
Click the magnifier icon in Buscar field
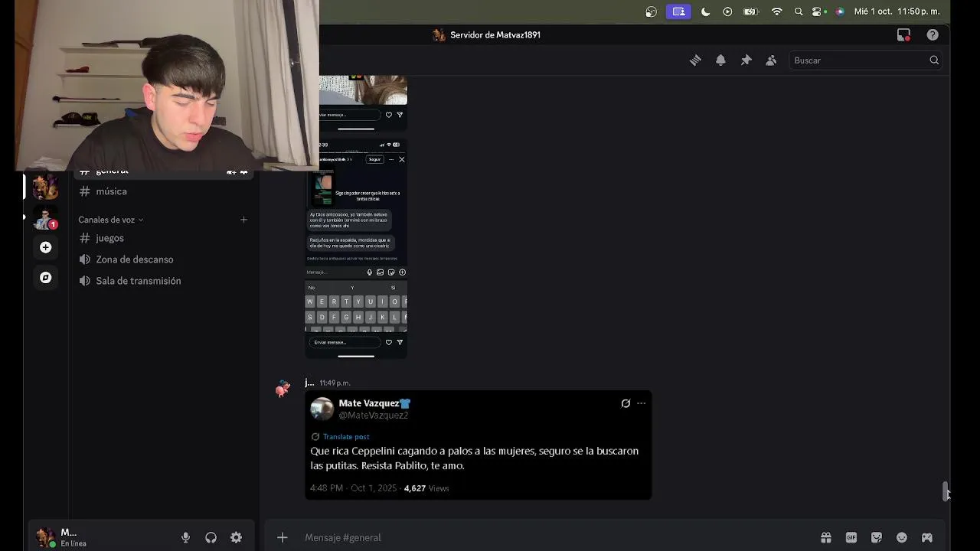coord(934,60)
